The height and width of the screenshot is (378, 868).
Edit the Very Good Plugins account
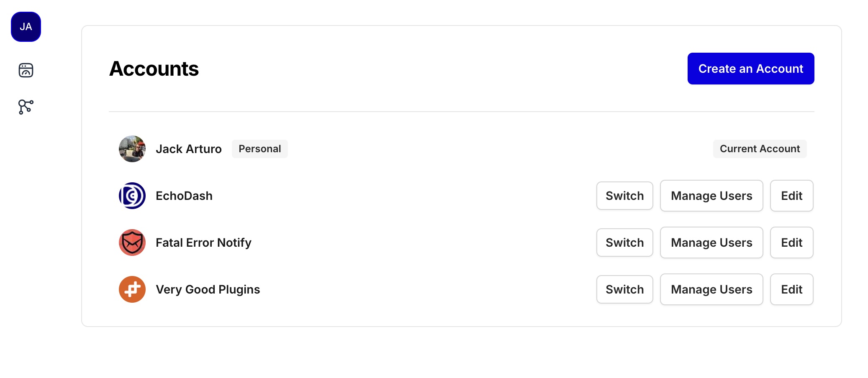pos(792,289)
